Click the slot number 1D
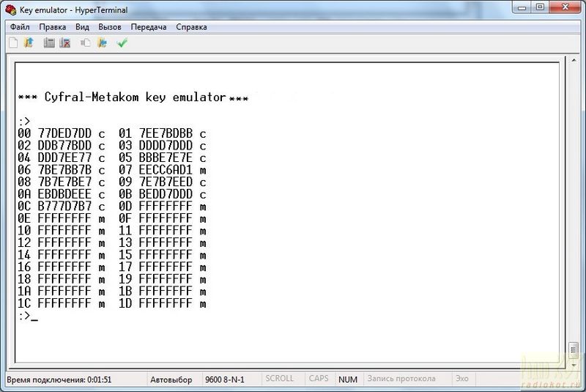The height and width of the screenshot is (392, 586). (125, 303)
